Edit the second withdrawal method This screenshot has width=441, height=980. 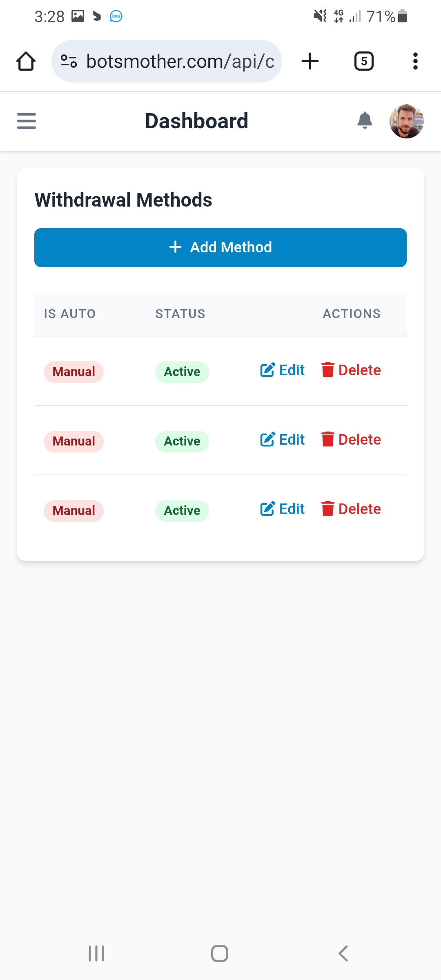283,440
